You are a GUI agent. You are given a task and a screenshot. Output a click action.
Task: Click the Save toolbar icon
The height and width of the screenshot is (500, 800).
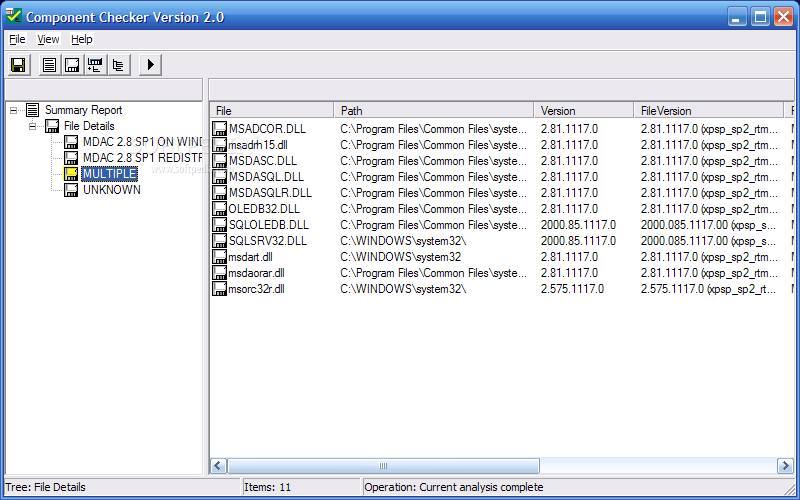tap(18, 65)
